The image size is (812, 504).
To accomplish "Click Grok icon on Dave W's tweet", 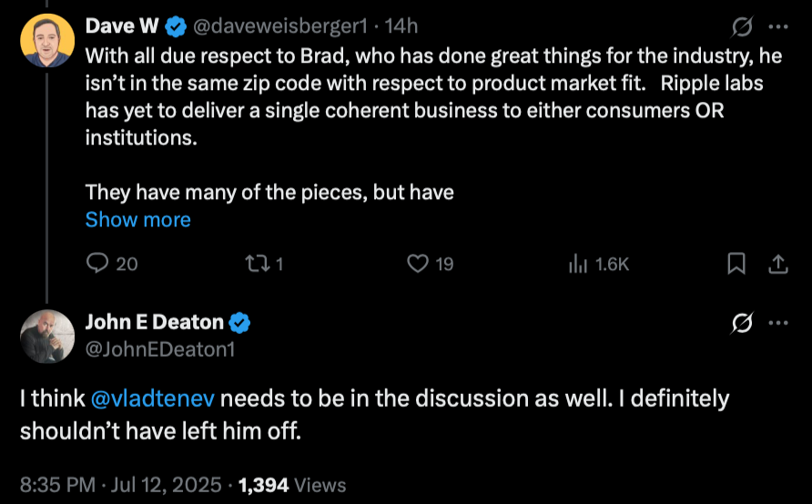I will click(742, 26).
